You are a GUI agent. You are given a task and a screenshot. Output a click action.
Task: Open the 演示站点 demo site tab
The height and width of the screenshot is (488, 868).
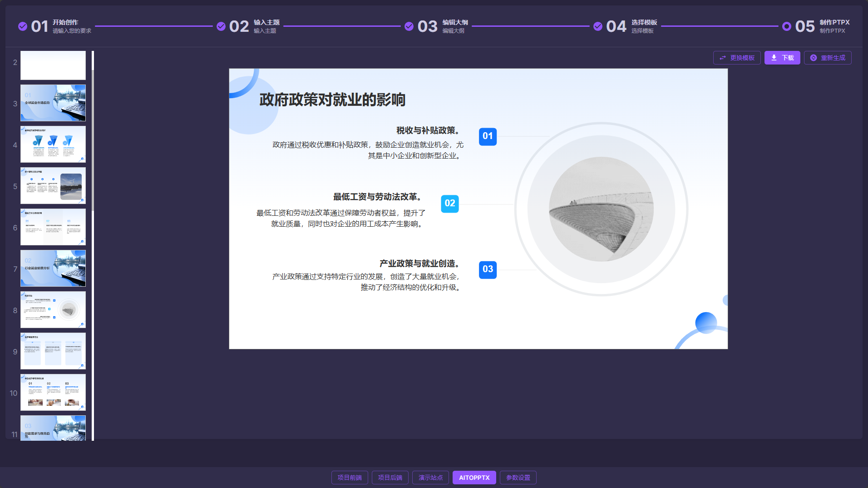pyautogui.click(x=430, y=478)
